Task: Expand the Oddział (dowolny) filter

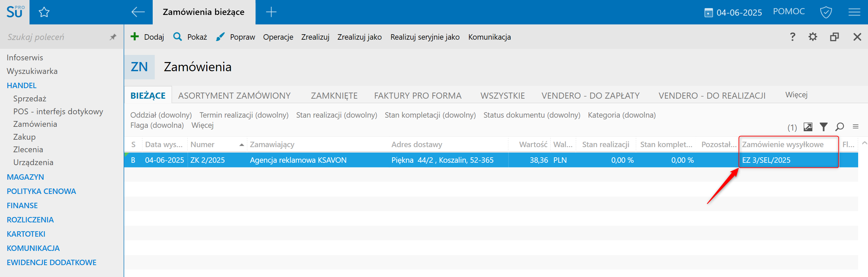Action: tap(161, 115)
